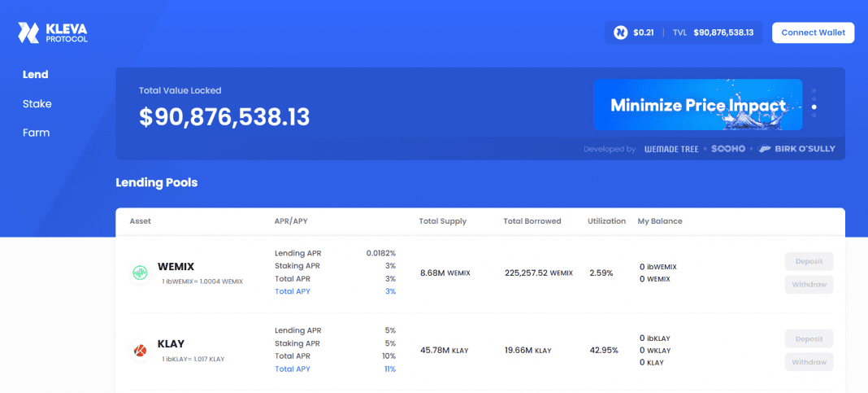The width and height of the screenshot is (868, 393).
Task: Click the Total Supply column header
Action: 443,221
